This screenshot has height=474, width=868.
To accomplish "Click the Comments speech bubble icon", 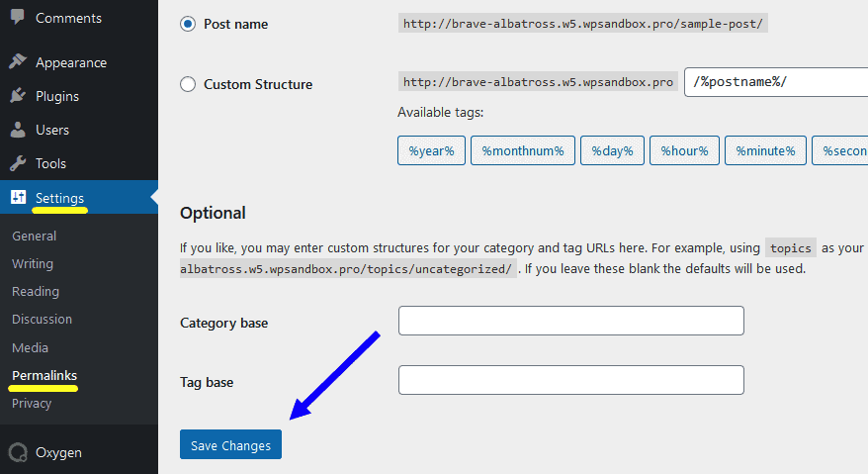I will (x=18, y=18).
